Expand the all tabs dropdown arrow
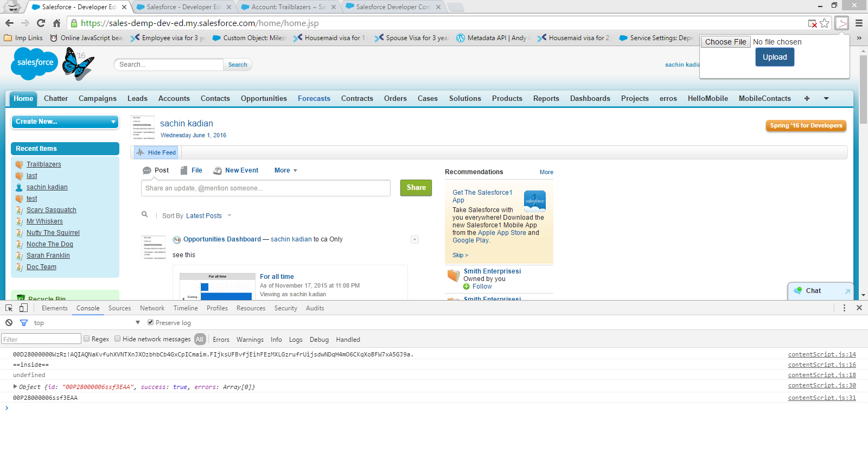This screenshot has width=868, height=465. (x=826, y=98)
